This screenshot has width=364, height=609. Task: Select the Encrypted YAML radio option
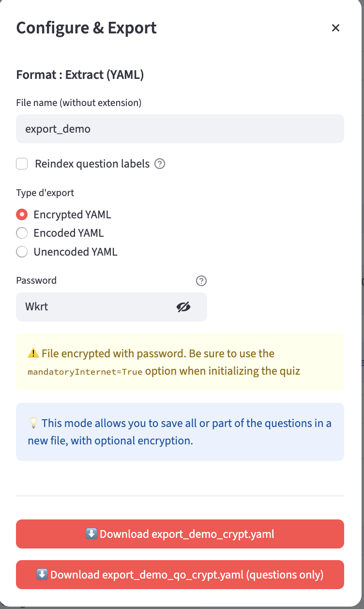click(22, 214)
